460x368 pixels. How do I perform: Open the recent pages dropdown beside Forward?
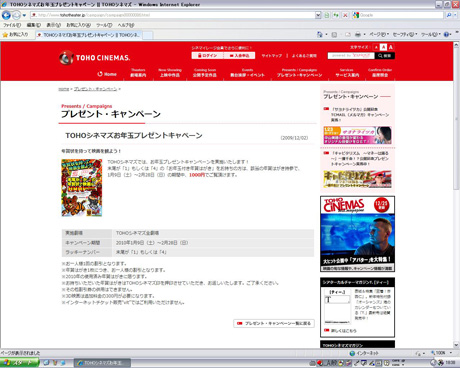tap(24, 15)
